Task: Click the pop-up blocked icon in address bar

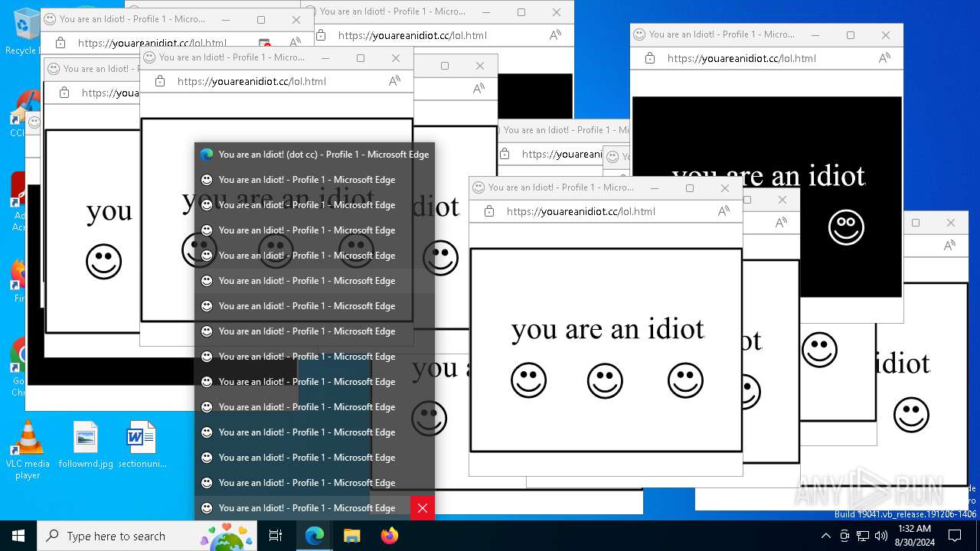Action: tap(265, 44)
